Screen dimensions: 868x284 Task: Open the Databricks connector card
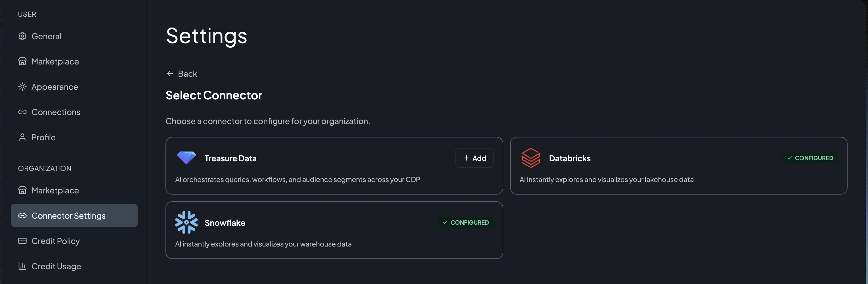tap(678, 166)
